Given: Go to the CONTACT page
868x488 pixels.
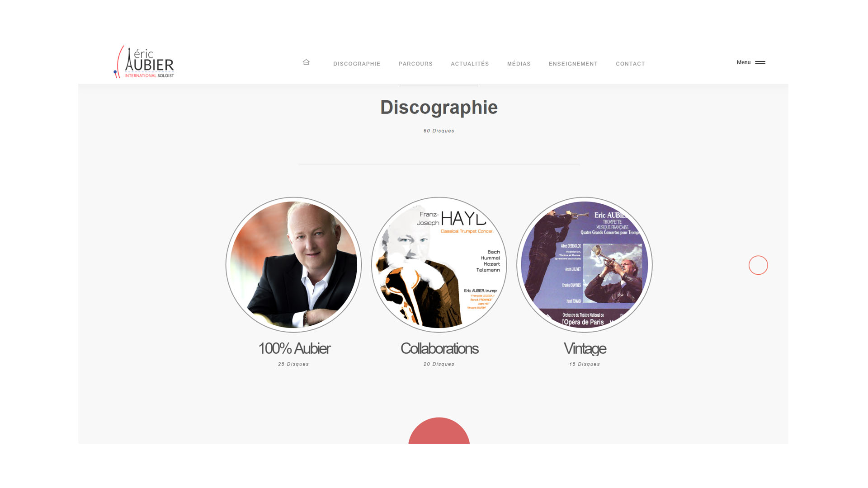Looking at the screenshot, I should pyautogui.click(x=630, y=64).
